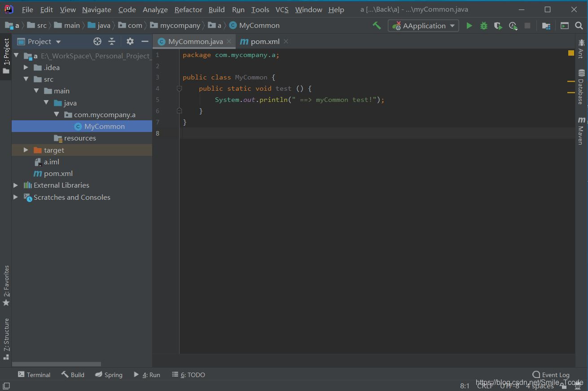The height and width of the screenshot is (391, 588).
Task: Click the Stop square button
Action: 527,26
